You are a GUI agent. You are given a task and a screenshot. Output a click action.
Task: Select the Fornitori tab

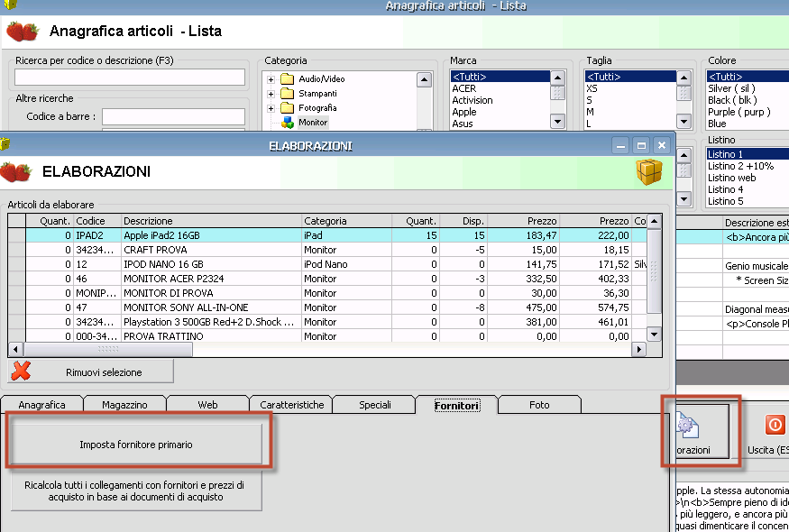[457, 405]
